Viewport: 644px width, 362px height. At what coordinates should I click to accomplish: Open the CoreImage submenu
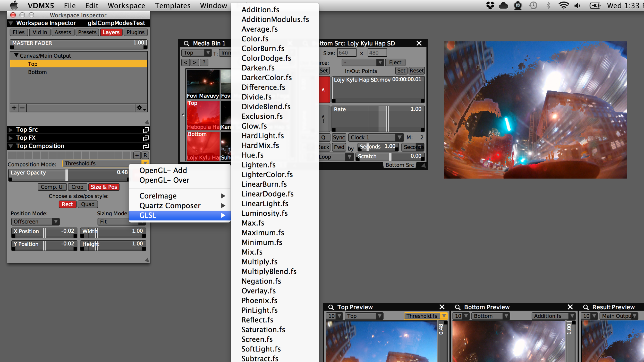180,196
